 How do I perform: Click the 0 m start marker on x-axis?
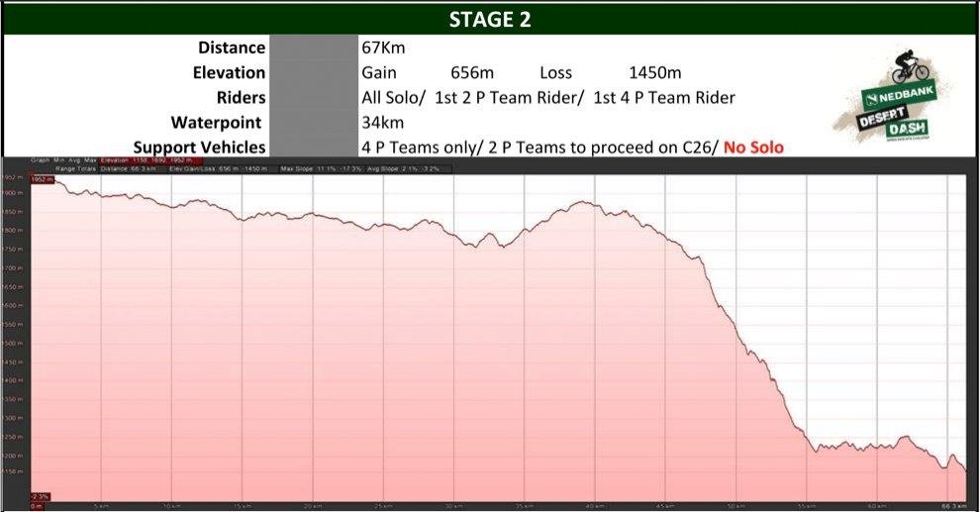coord(37,505)
